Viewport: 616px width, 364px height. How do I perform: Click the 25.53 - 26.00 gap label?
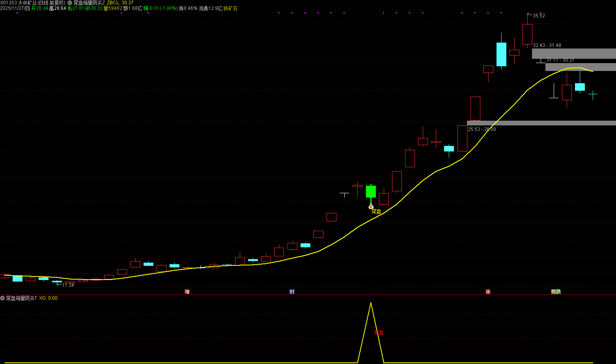point(482,129)
